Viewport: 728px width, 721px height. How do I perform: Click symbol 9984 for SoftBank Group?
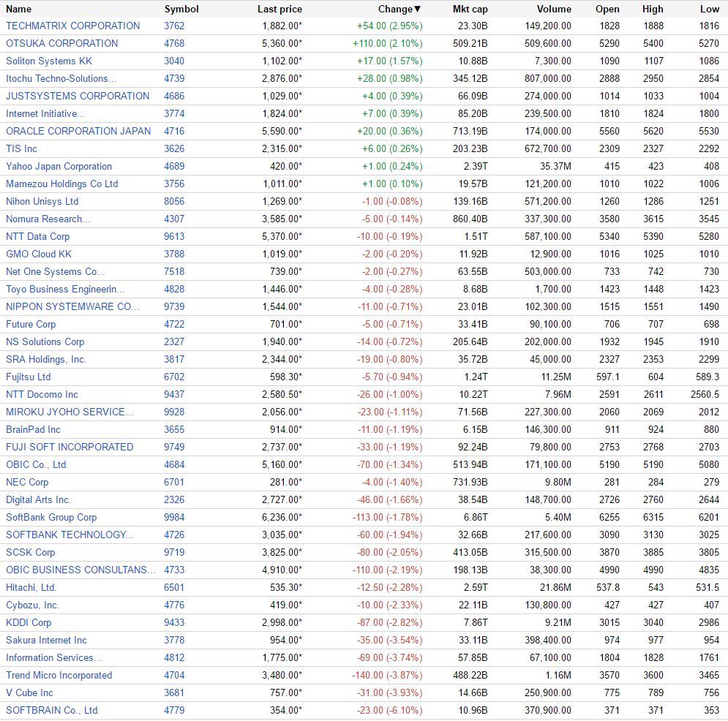tap(174, 518)
